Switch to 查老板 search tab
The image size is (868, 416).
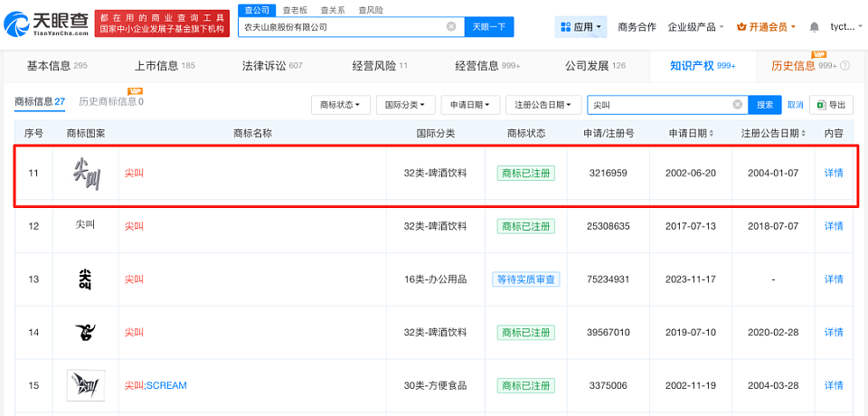[295, 10]
